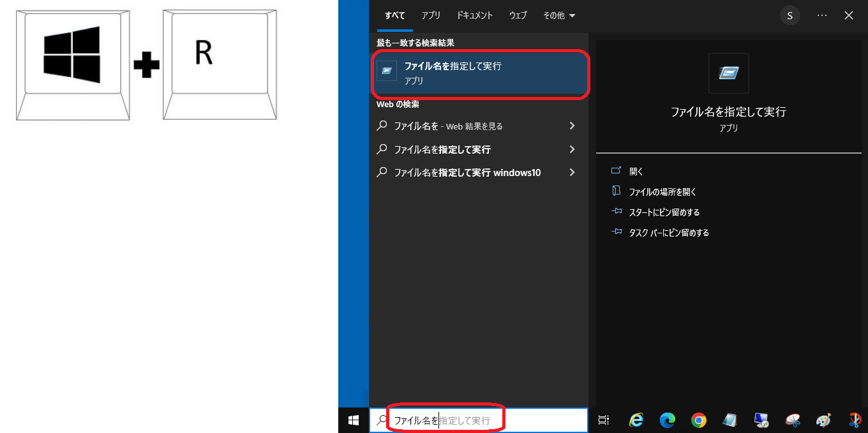
Task: Expand the ファイル名を指定して実行 windows10 suggestion arrow
Action: coord(572,172)
